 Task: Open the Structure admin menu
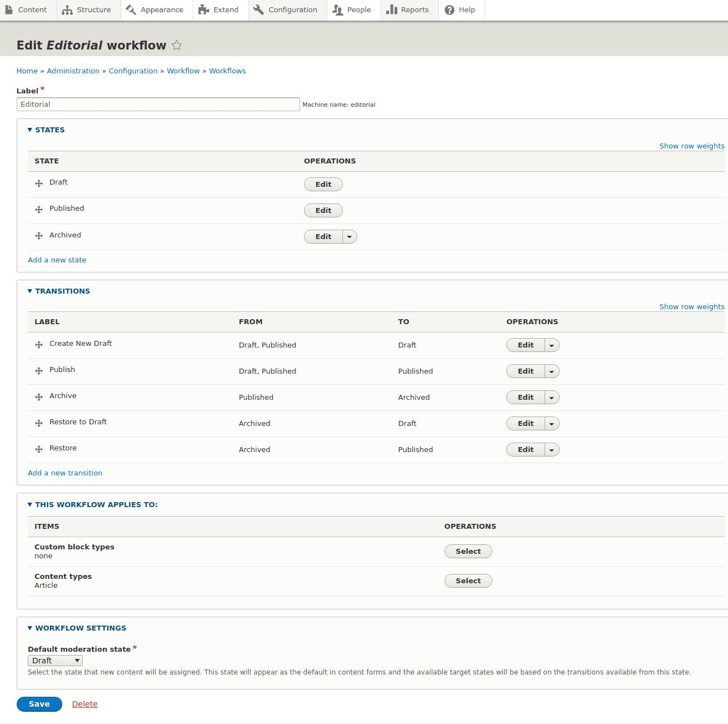[87, 10]
